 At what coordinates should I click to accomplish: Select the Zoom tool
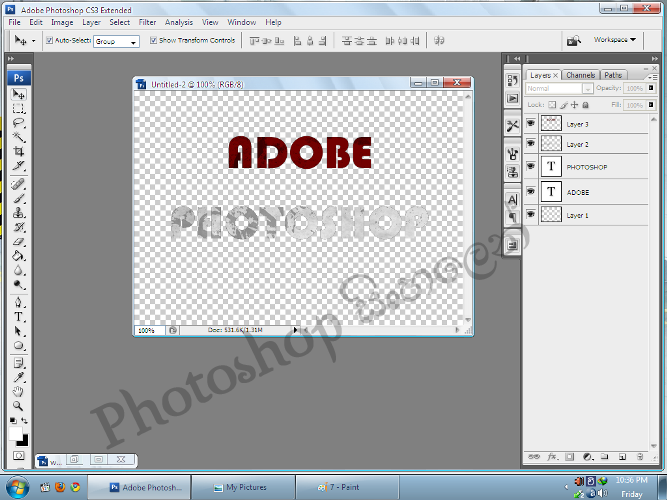[19, 406]
